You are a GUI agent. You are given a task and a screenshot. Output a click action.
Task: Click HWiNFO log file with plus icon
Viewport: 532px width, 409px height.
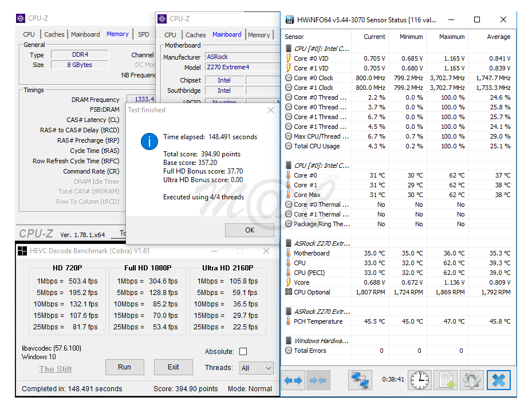click(446, 380)
